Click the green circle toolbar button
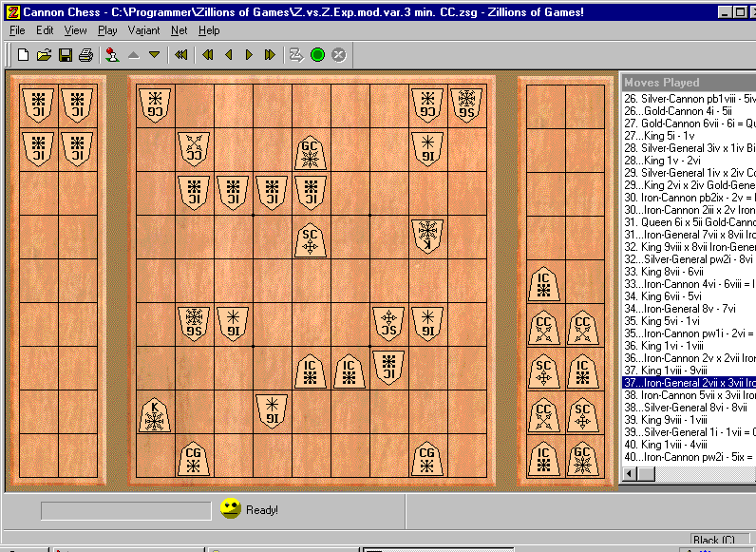 (x=318, y=55)
